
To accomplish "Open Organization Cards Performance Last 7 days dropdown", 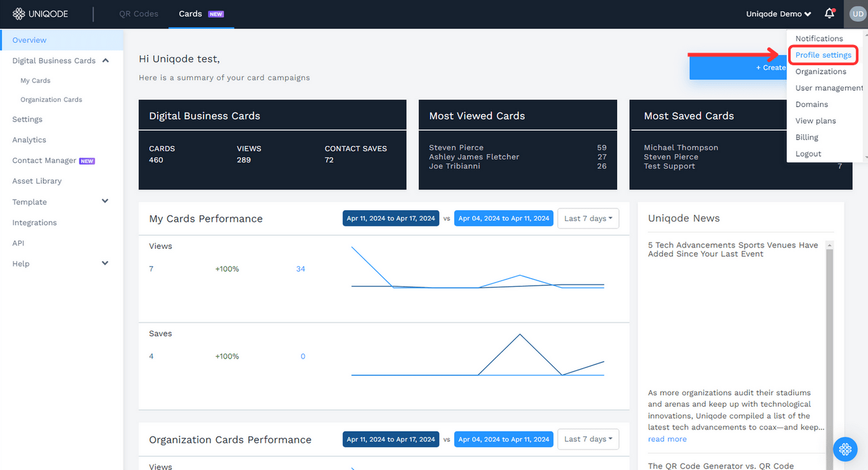I will click(588, 439).
